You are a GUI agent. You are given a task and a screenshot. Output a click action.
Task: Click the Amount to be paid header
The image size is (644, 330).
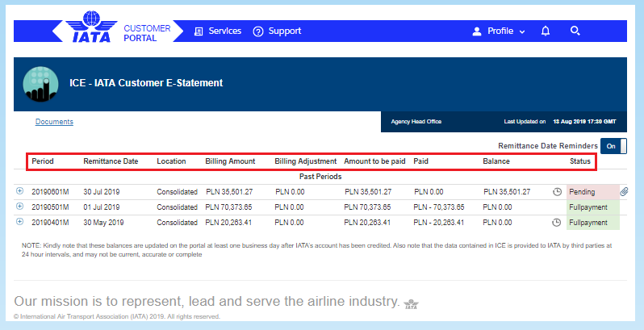coord(374,161)
